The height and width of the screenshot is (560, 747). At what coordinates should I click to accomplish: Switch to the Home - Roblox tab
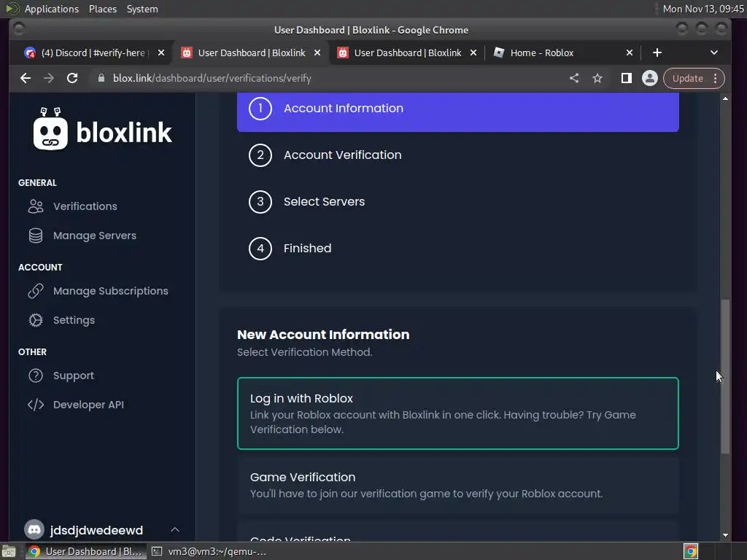(542, 52)
